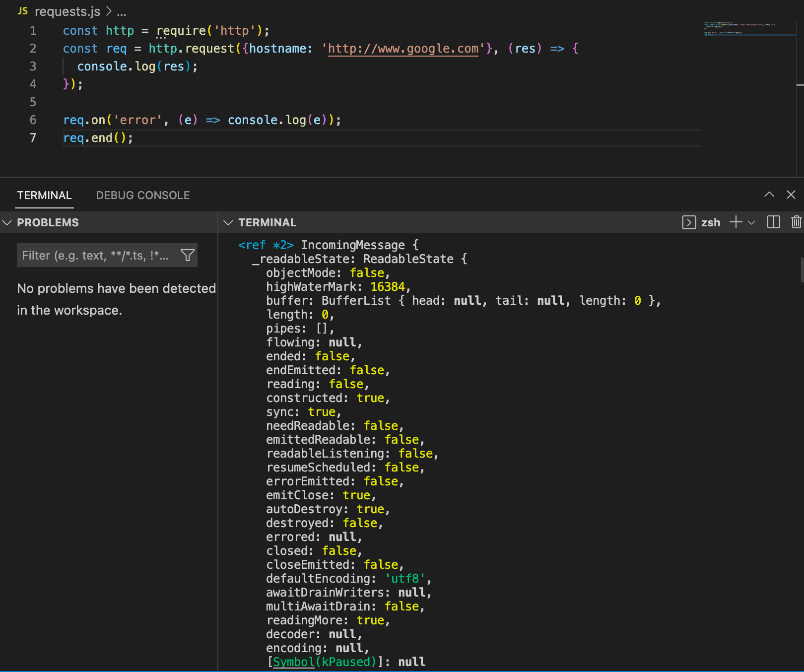Click 'closeEmitted: false,' line
Screen dimensions: 804x672
coord(335,565)
